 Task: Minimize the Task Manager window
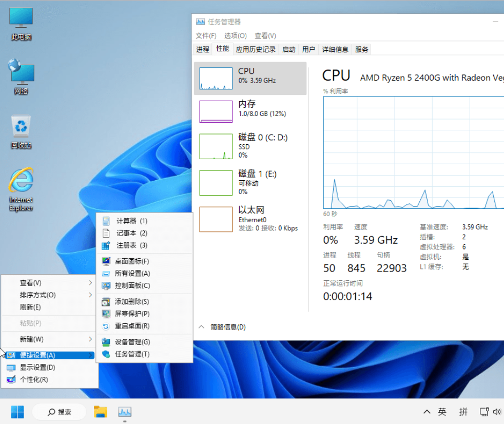coord(495,22)
